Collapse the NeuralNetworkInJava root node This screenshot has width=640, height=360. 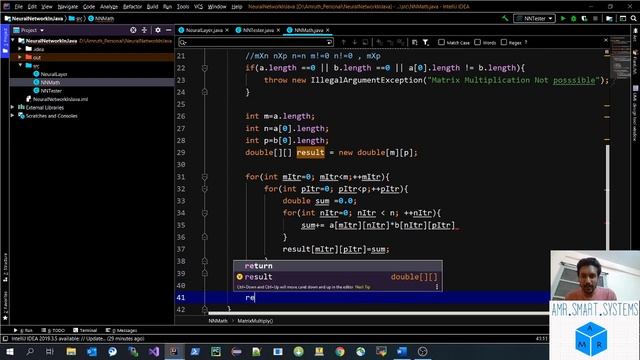point(13,40)
